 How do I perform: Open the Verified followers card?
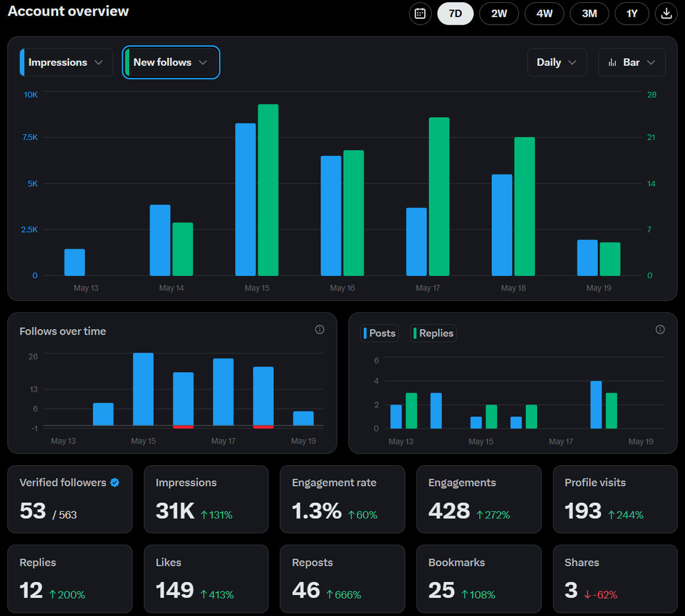(x=70, y=499)
